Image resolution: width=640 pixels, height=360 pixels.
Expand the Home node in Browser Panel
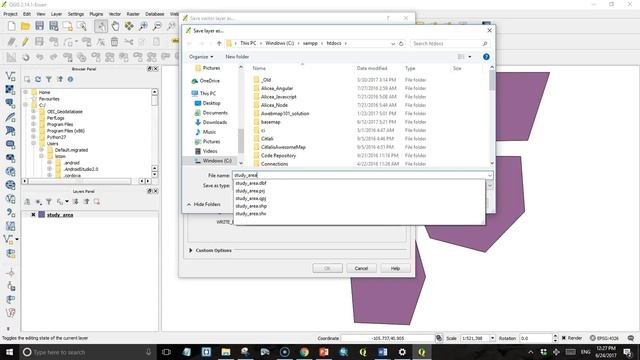[x=26, y=92]
